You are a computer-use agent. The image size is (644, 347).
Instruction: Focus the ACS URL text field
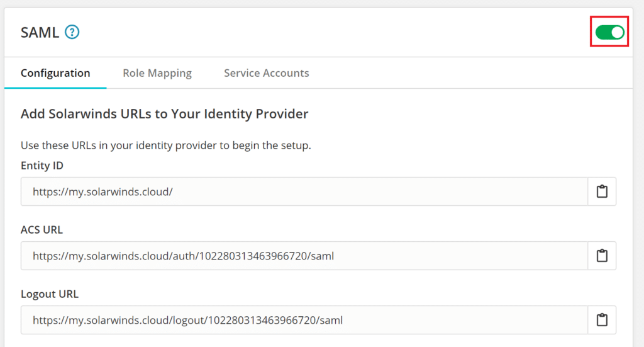point(440,256)
